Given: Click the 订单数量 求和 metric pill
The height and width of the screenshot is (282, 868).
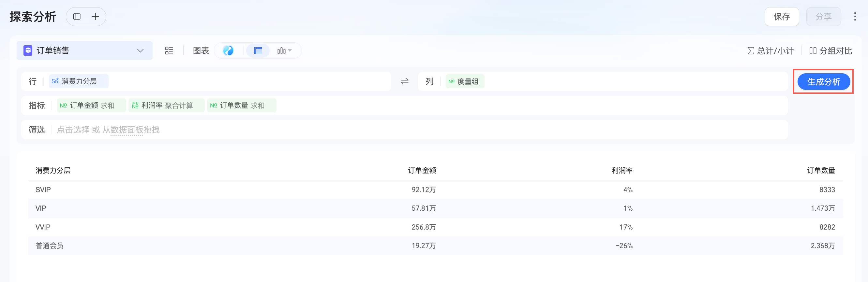Looking at the screenshot, I should pos(242,105).
